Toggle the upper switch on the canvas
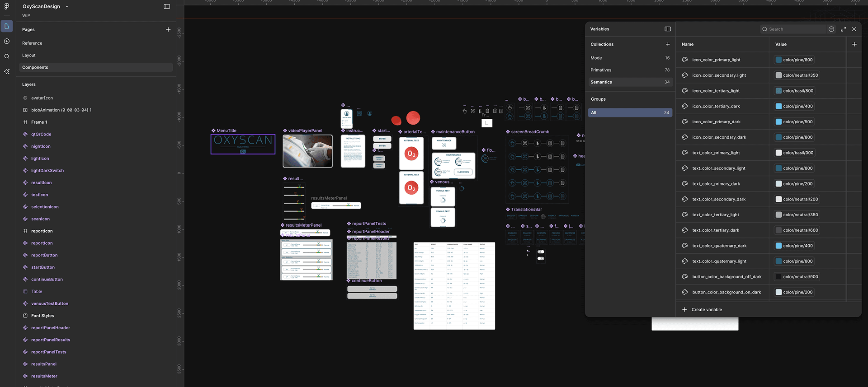Viewport: 868px width, 387px height. [541, 252]
